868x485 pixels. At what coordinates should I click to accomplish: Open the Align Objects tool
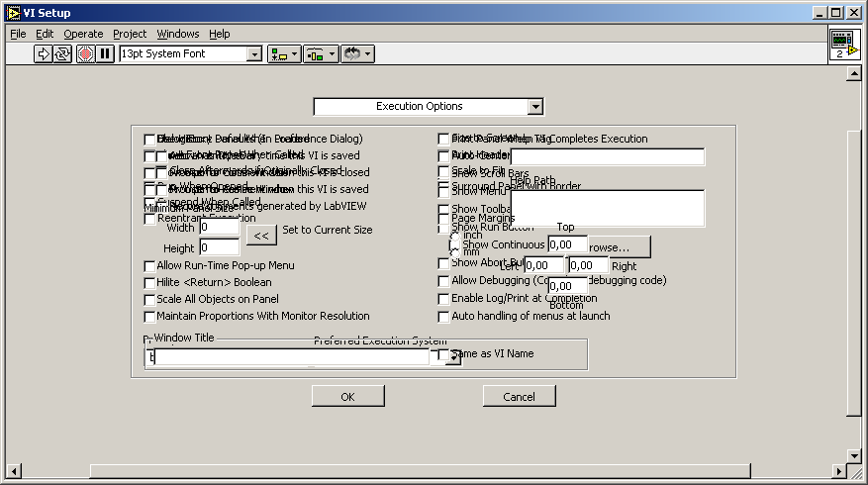click(x=284, y=54)
